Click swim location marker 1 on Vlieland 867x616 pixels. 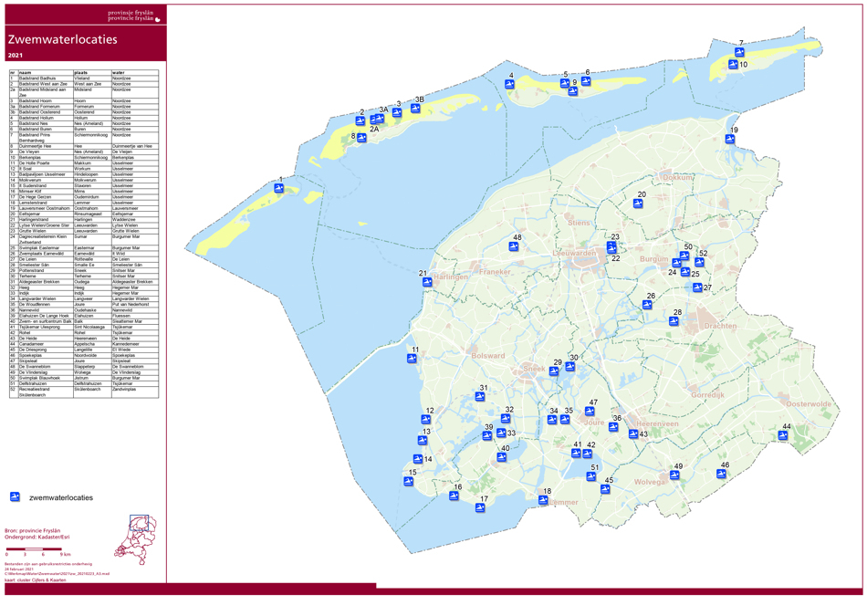[279, 189]
